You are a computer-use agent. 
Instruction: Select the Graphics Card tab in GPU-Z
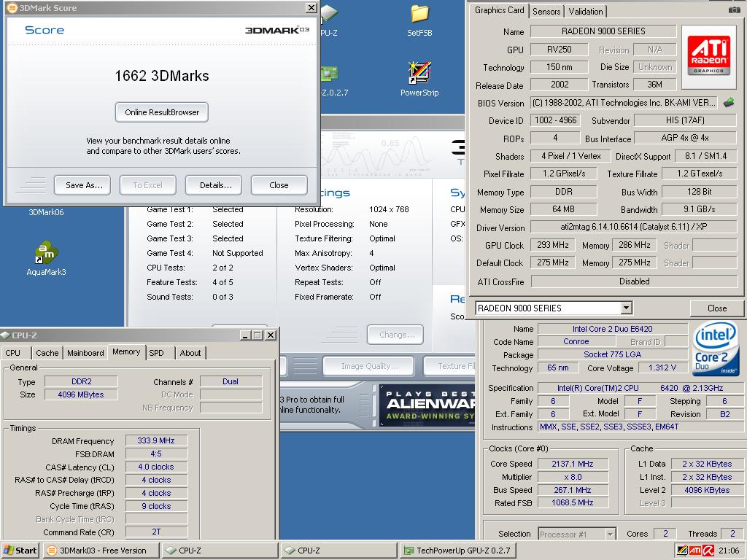[x=499, y=10]
